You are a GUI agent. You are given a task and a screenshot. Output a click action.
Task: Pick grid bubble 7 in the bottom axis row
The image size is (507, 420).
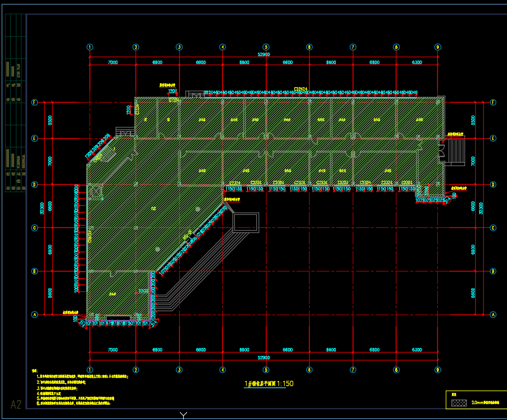[x=353, y=370]
